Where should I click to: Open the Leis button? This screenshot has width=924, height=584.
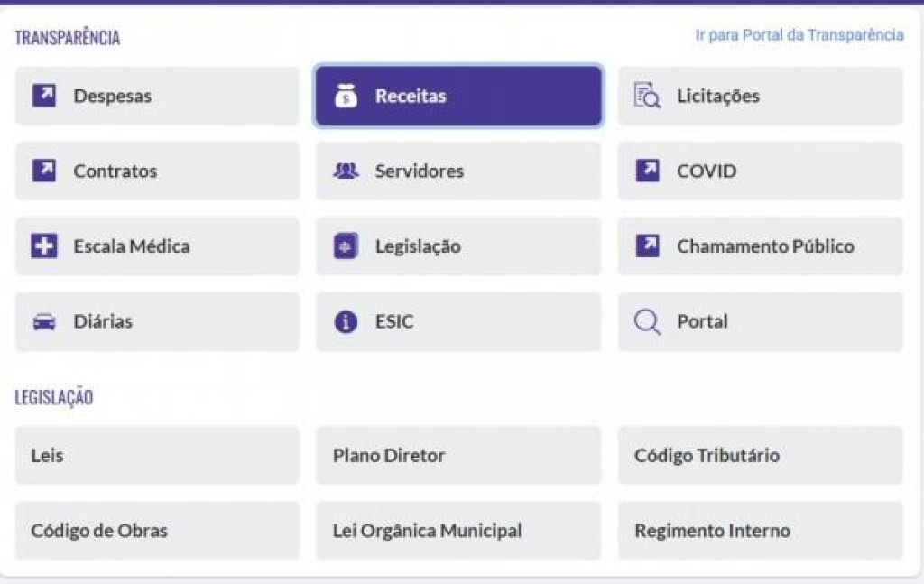pos(157,456)
